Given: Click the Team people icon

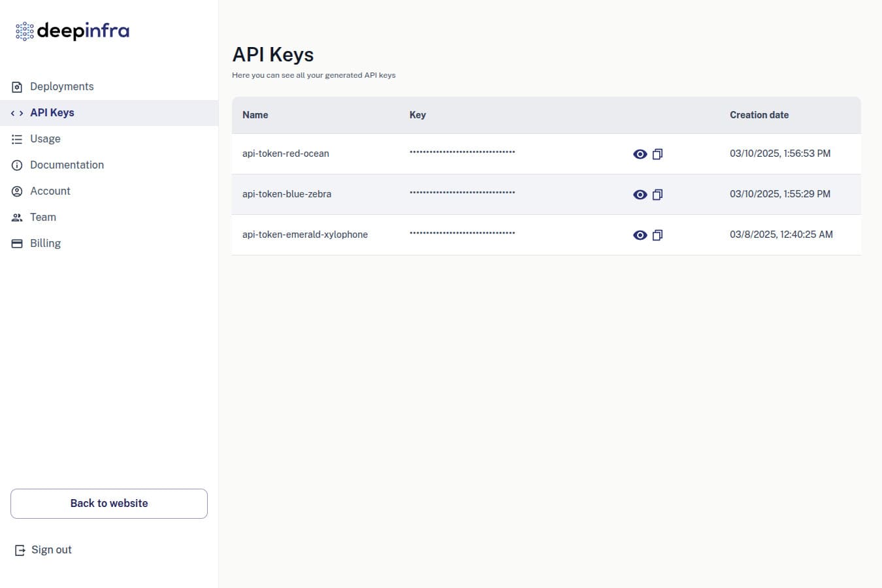Looking at the screenshot, I should point(17,218).
